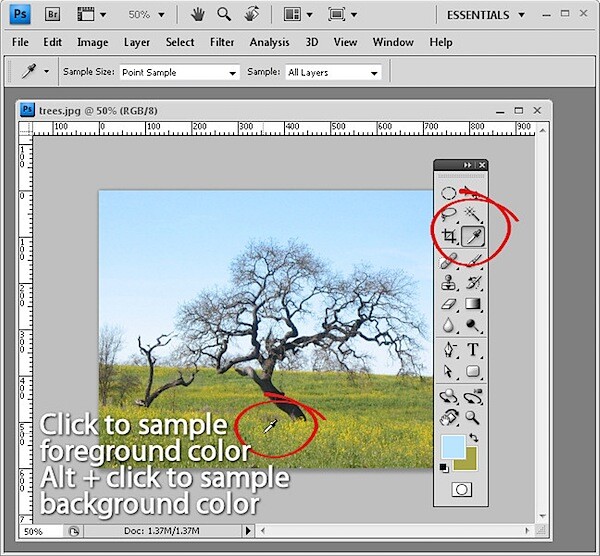The height and width of the screenshot is (556, 600).
Task: Select the Zoom tool in tools panel
Action: [x=473, y=417]
